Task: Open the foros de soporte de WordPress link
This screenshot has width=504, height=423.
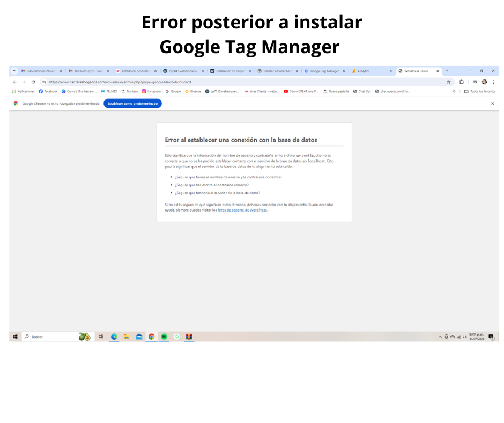Action: [x=242, y=210]
